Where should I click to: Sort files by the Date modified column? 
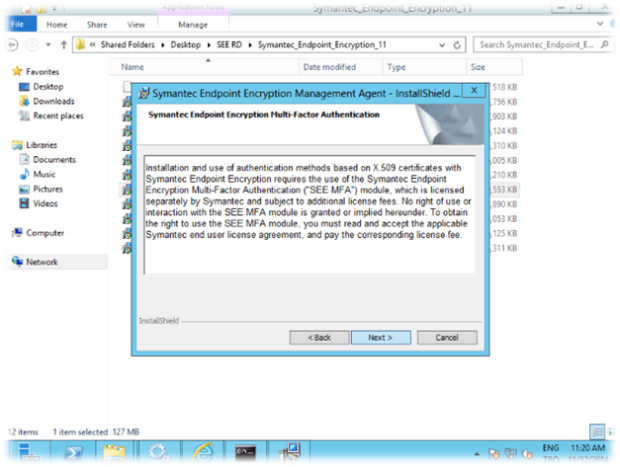tap(329, 67)
